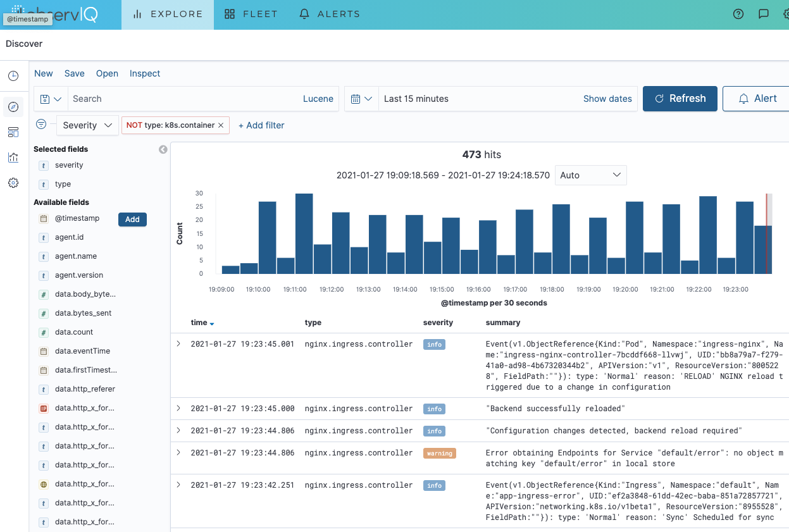This screenshot has height=532, width=789.
Task: Add the @timestamp field
Action: (x=132, y=220)
